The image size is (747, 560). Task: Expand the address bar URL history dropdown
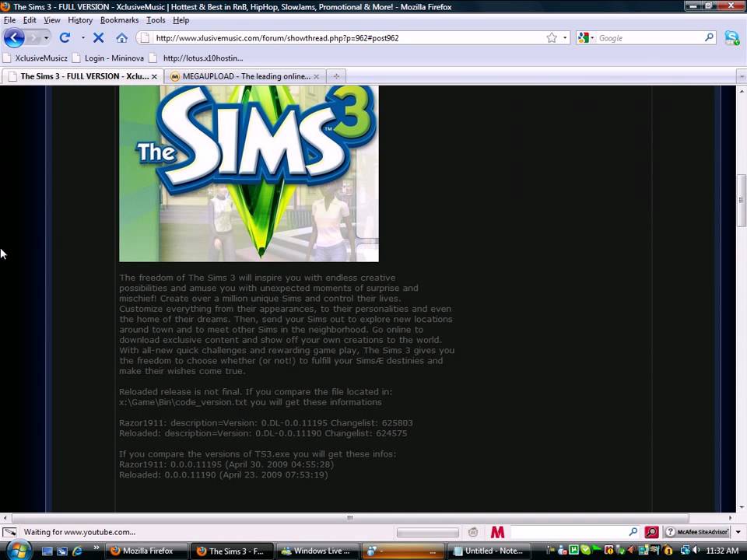click(565, 37)
